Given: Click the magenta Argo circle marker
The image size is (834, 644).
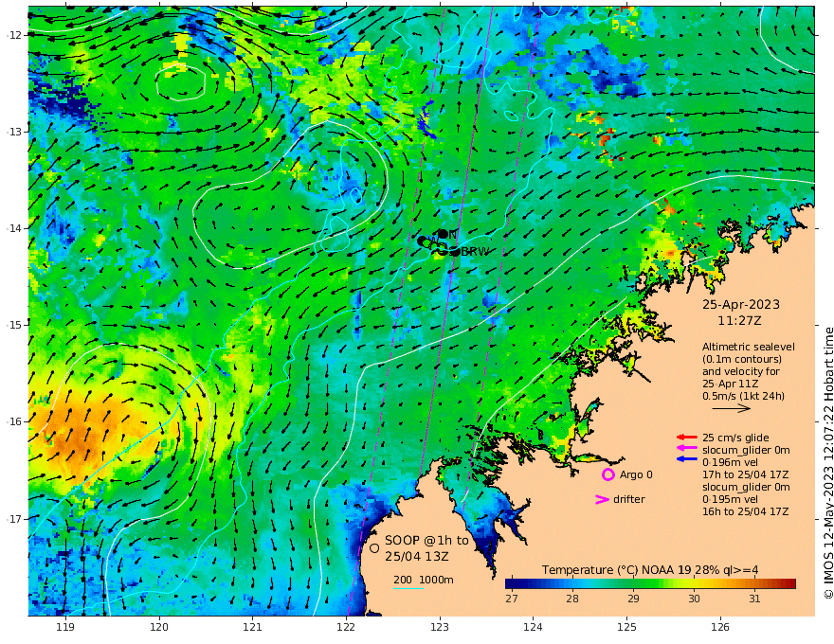Looking at the screenshot, I should coord(607,474).
